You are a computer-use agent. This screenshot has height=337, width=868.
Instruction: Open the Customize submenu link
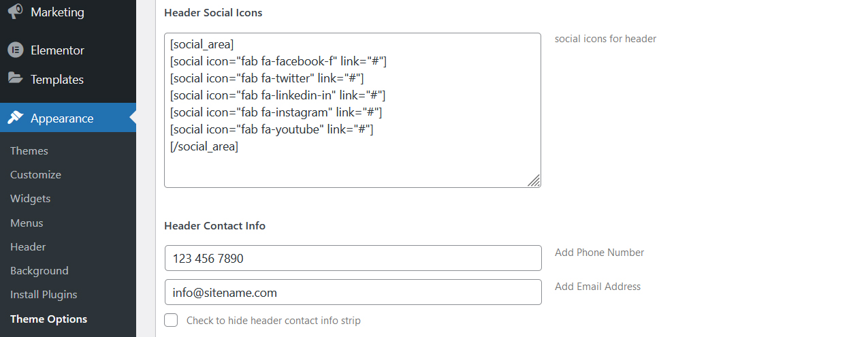pyautogui.click(x=35, y=175)
